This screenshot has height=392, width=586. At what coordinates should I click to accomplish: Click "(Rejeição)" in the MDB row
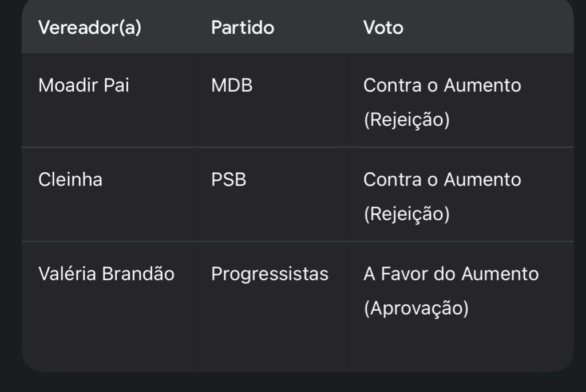(406, 120)
